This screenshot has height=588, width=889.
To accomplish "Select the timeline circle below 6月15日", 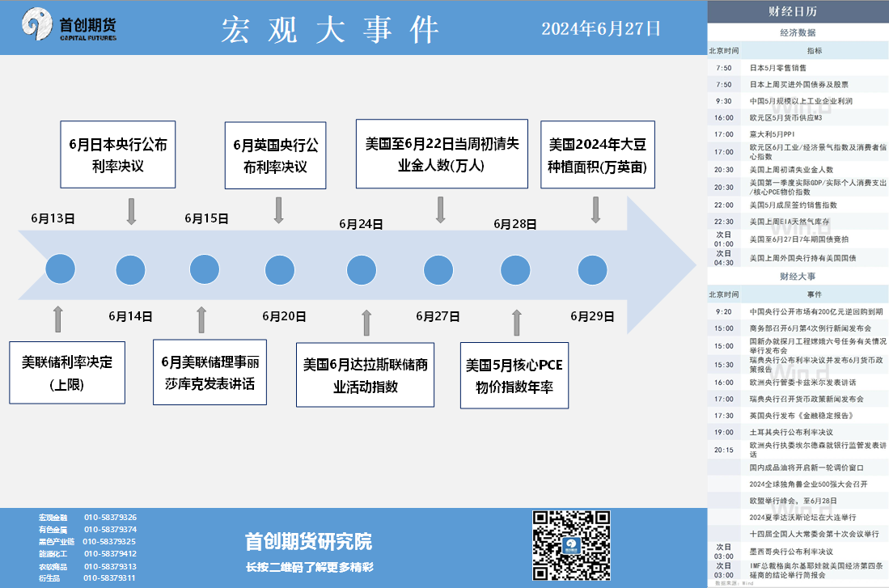I will [204, 269].
